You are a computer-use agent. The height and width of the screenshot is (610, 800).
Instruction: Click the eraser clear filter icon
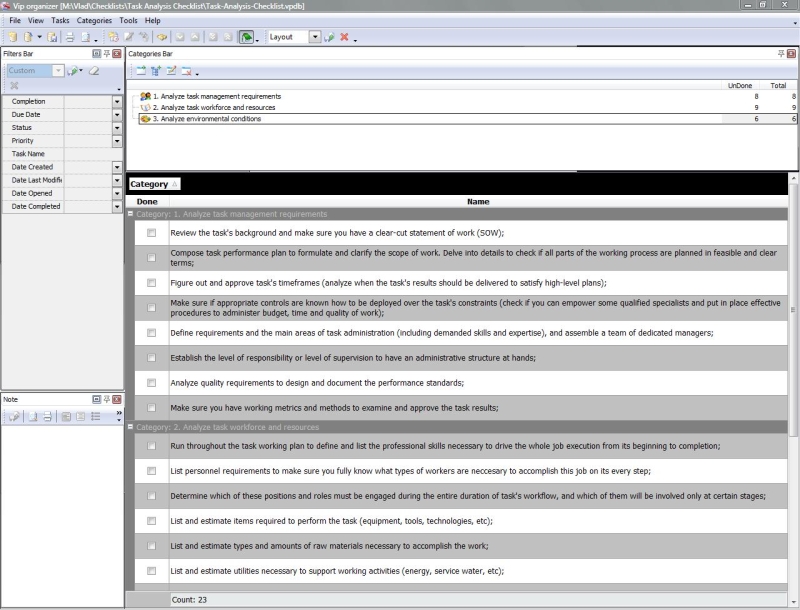click(93, 71)
